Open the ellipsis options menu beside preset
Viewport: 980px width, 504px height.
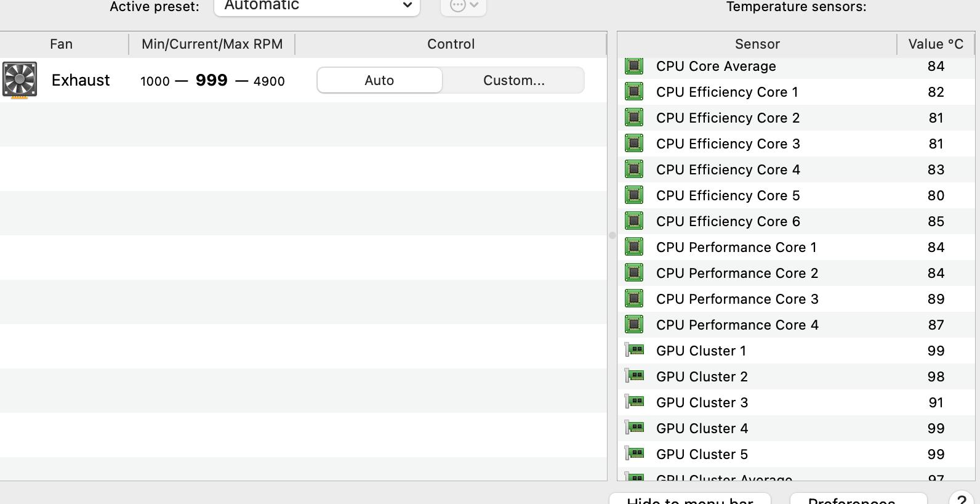[464, 6]
